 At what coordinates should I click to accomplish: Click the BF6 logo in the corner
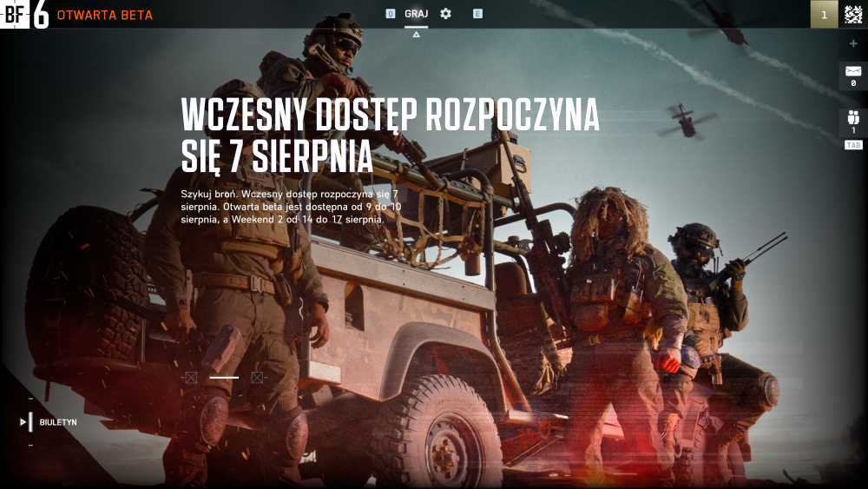click(x=24, y=14)
